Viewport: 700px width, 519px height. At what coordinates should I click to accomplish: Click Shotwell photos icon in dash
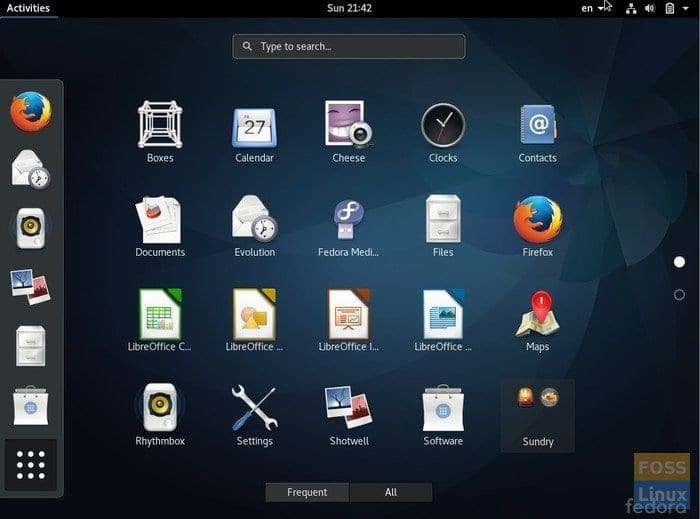coord(31,287)
